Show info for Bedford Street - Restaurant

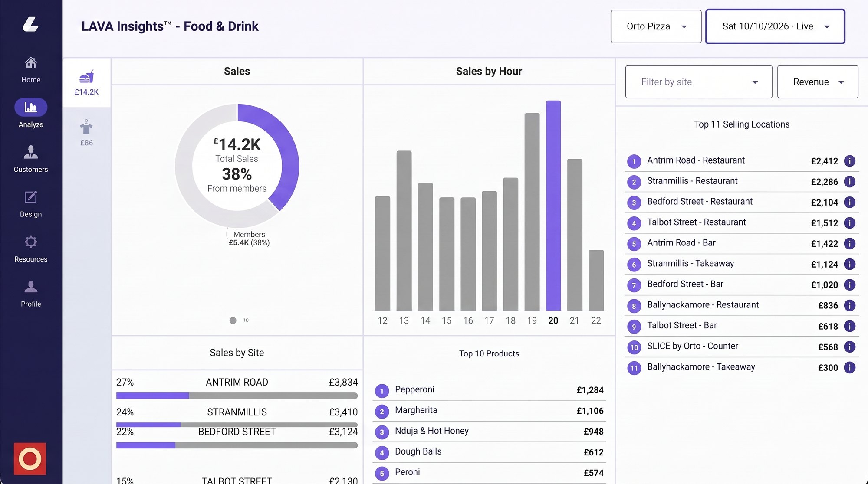pyautogui.click(x=850, y=202)
